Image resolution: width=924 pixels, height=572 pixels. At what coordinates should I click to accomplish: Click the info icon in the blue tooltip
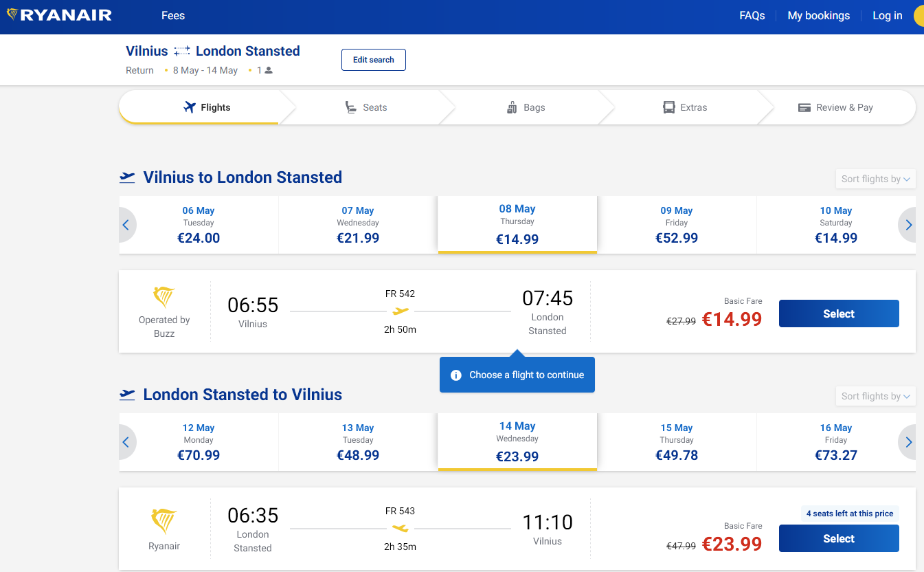pyautogui.click(x=455, y=375)
